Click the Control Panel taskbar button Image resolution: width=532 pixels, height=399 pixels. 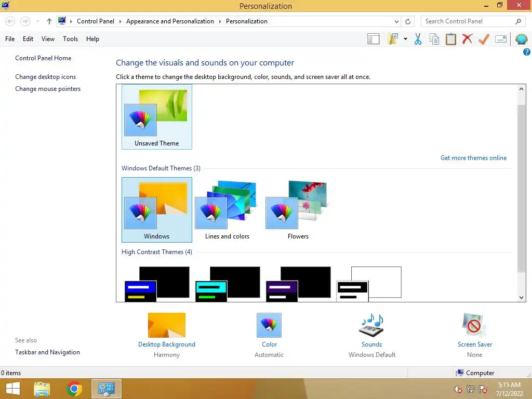pos(106,389)
